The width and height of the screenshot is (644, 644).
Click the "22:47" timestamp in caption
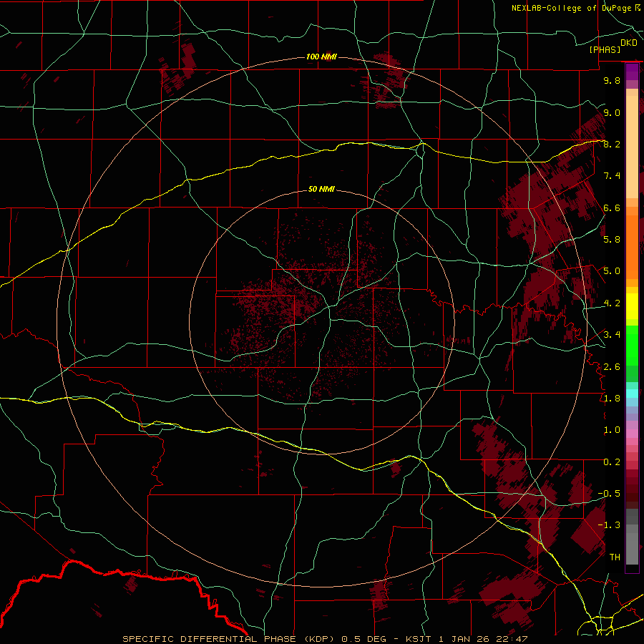coord(512,639)
